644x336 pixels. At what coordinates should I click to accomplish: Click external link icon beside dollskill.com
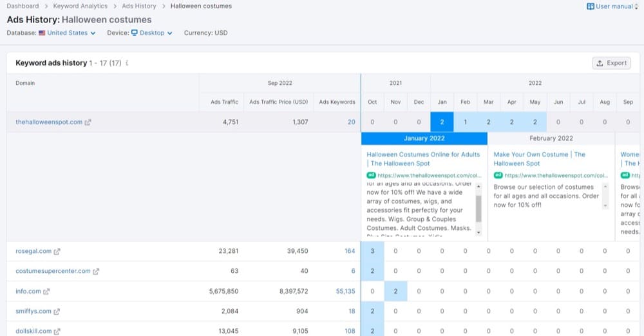click(x=57, y=331)
